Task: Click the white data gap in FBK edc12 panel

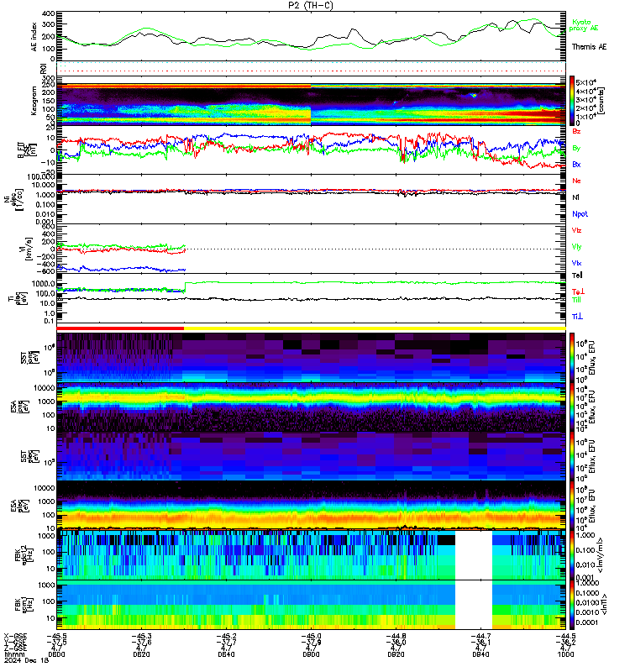Action: pos(474,555)
